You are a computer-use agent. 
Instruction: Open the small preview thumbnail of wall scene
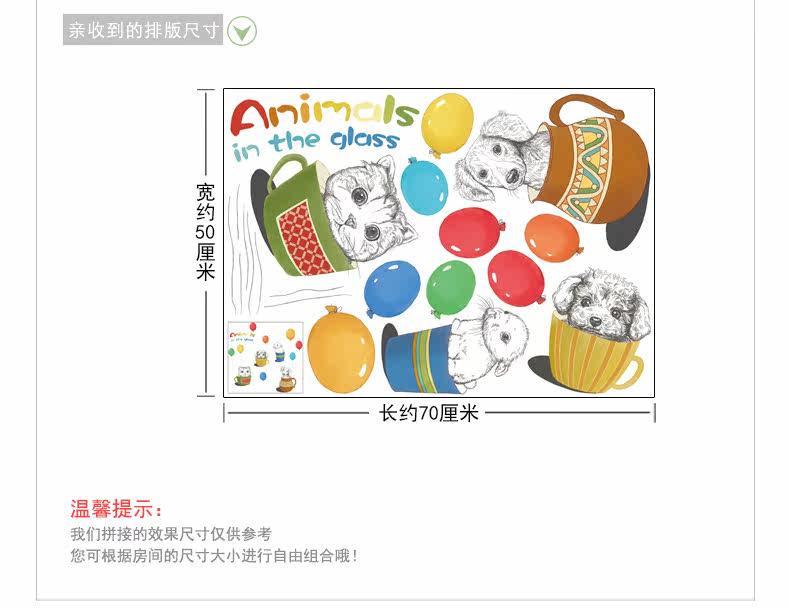click(266, 358)
